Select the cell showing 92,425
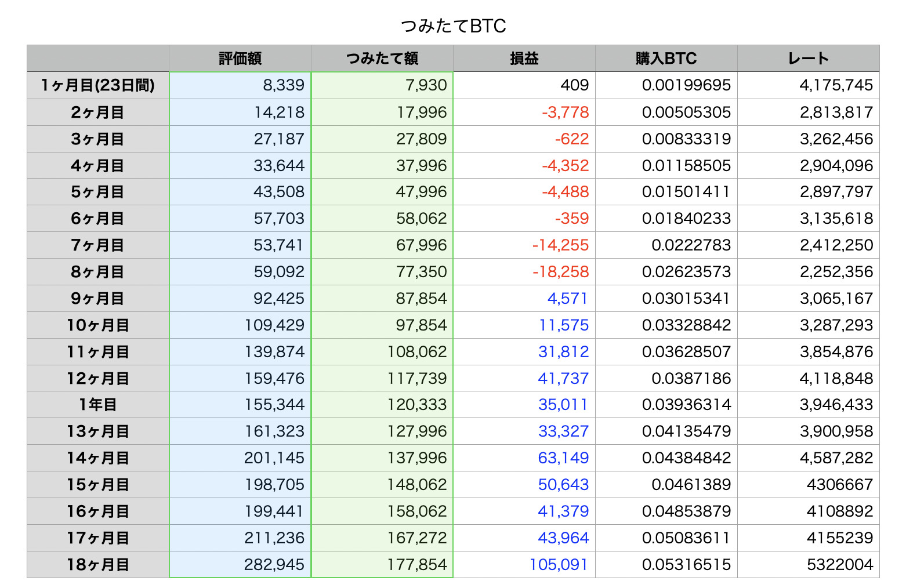The image size is (906, 588). 240,298
